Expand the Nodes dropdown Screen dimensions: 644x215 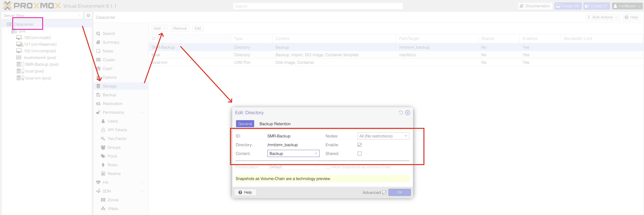(x=383, y=136)
